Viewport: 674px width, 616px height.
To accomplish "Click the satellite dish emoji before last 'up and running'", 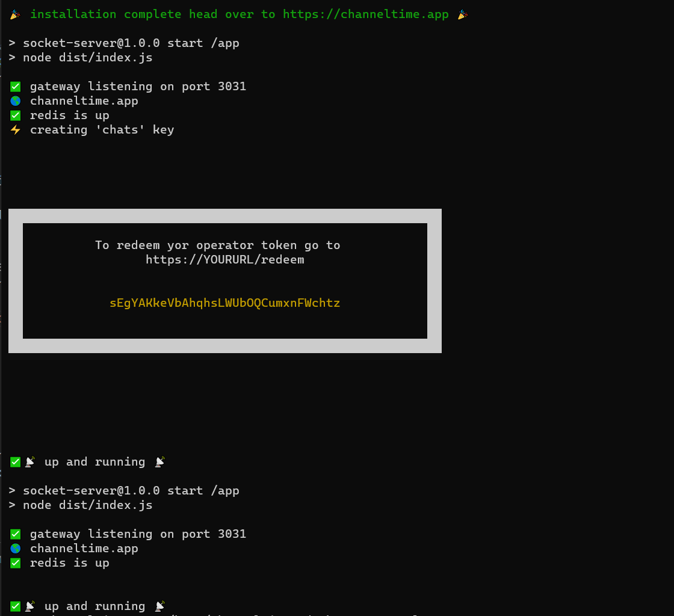I will (x=29, y=606).
